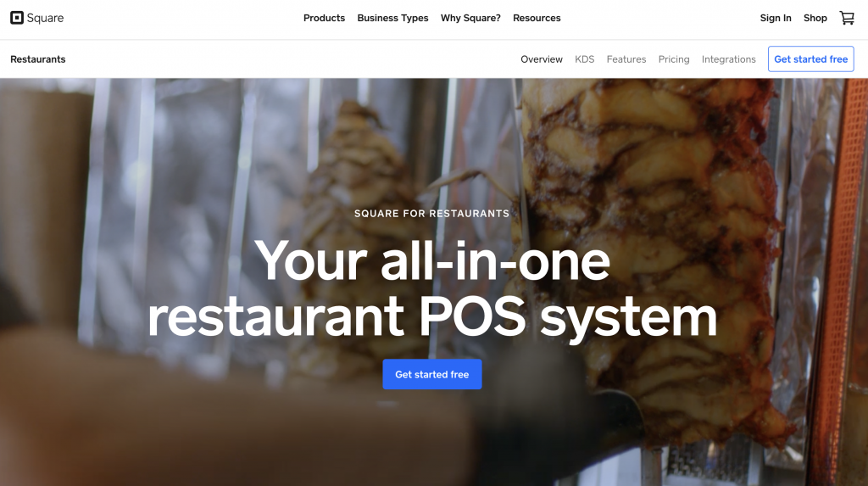Select the Overview tab
This screenshot has width=868, height=486.
(542, 59)
